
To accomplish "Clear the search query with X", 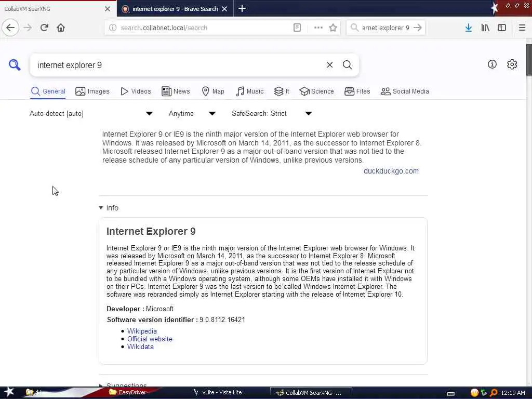I will (329, 65).
